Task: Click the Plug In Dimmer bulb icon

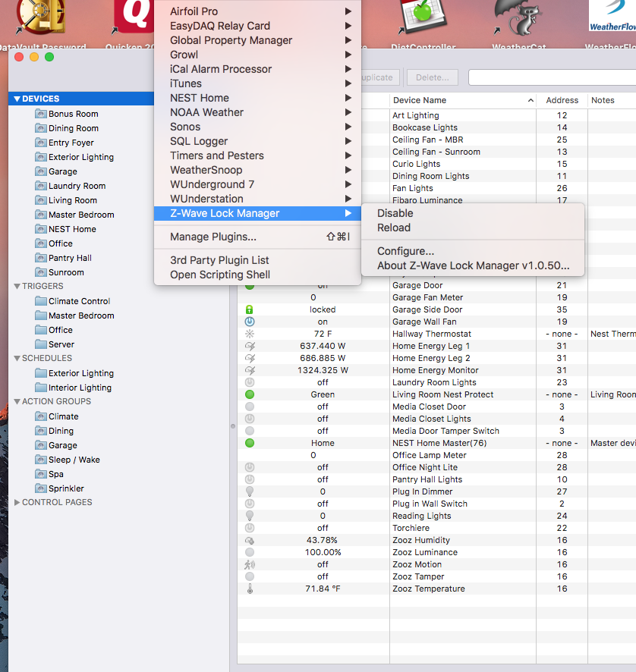Action: coord(250,491)
